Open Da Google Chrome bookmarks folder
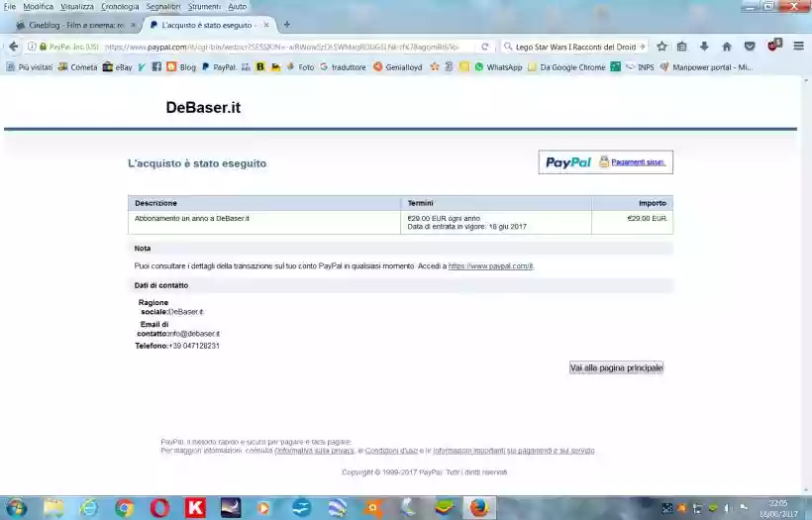Screen dimensions: 812x520 pos(566,66)
